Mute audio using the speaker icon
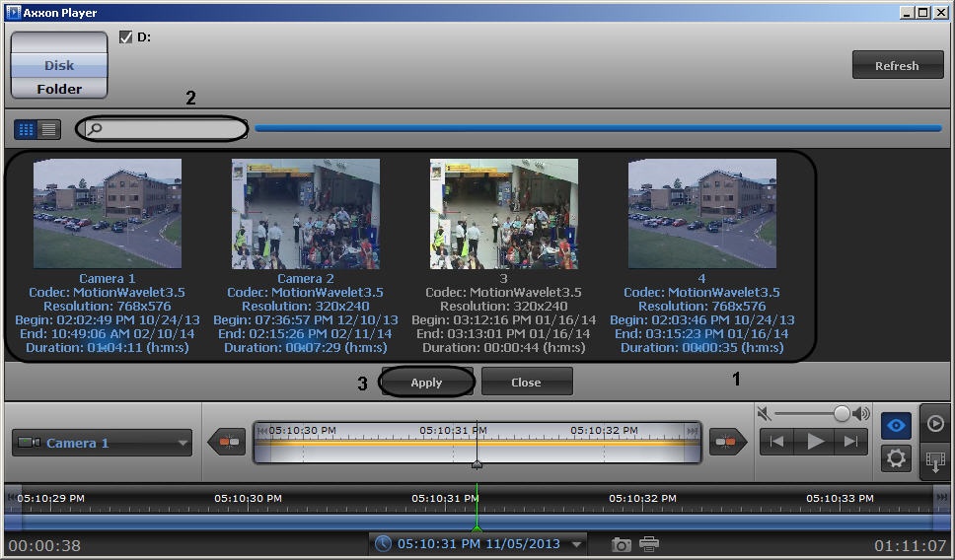Image resolution: width=955 pixels, height=560 pixels. [764, 414]
